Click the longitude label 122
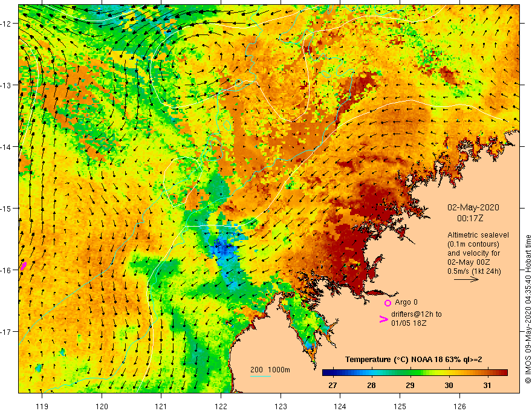532x411 pixels. (221, 406)
